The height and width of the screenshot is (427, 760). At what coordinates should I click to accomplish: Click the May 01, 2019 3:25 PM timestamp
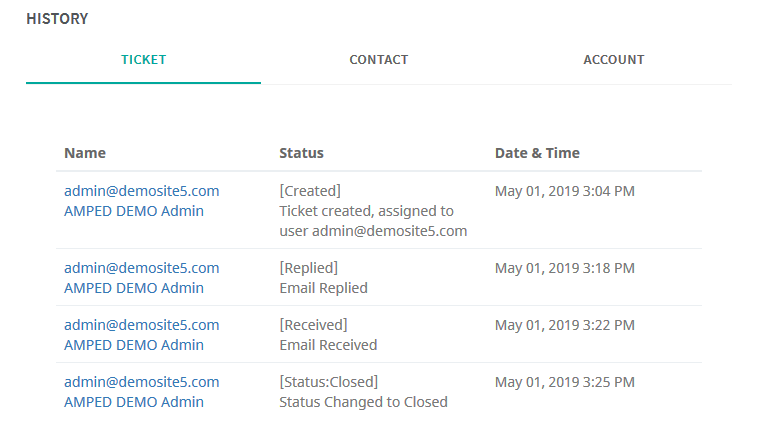[x=565, y=382]
